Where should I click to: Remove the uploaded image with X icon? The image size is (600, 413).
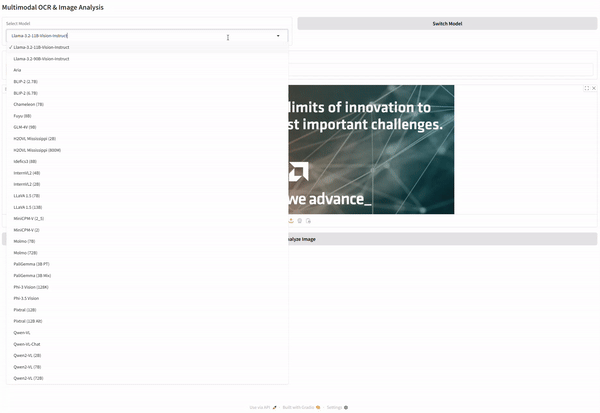(594, 88)
